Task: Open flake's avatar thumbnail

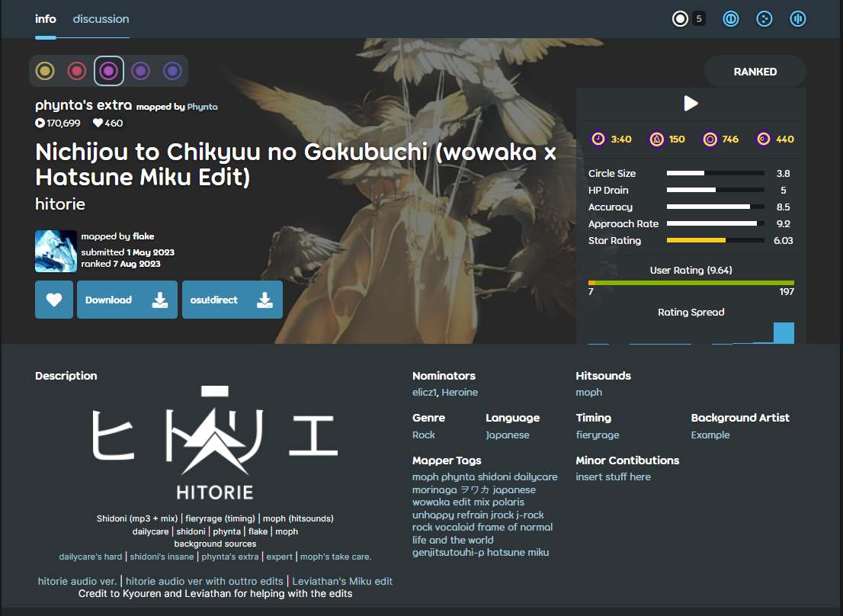Action: pyautogui.click(x=56, y=251)
